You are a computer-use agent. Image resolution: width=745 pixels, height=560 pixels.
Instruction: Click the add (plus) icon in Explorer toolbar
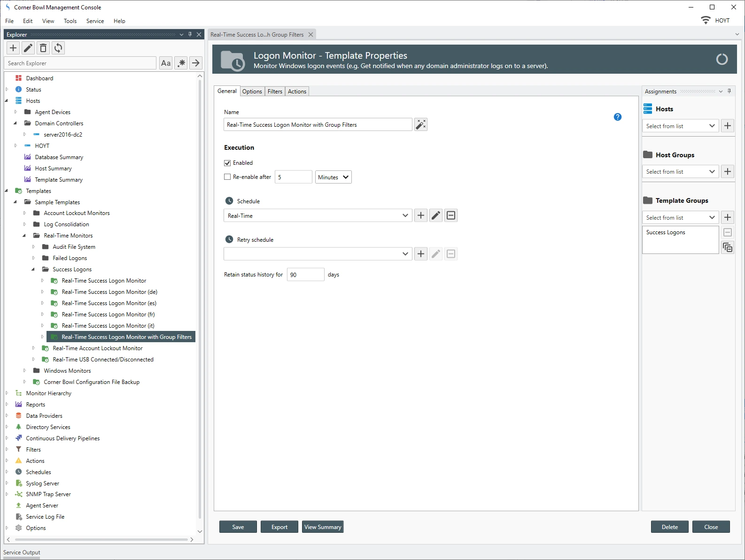13,48
